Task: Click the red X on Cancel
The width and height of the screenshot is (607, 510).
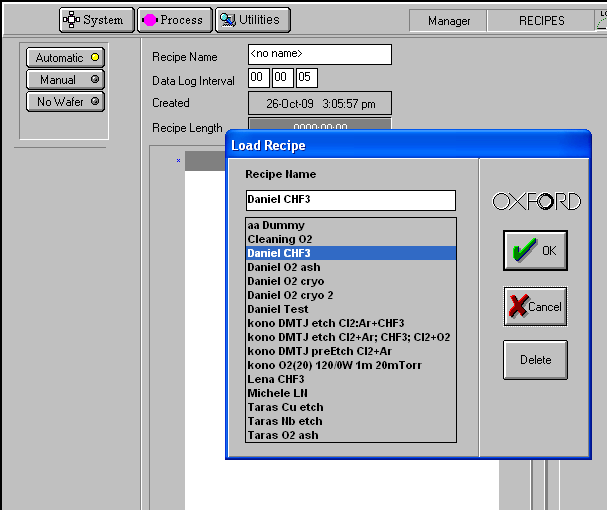Action: point(518,306)
